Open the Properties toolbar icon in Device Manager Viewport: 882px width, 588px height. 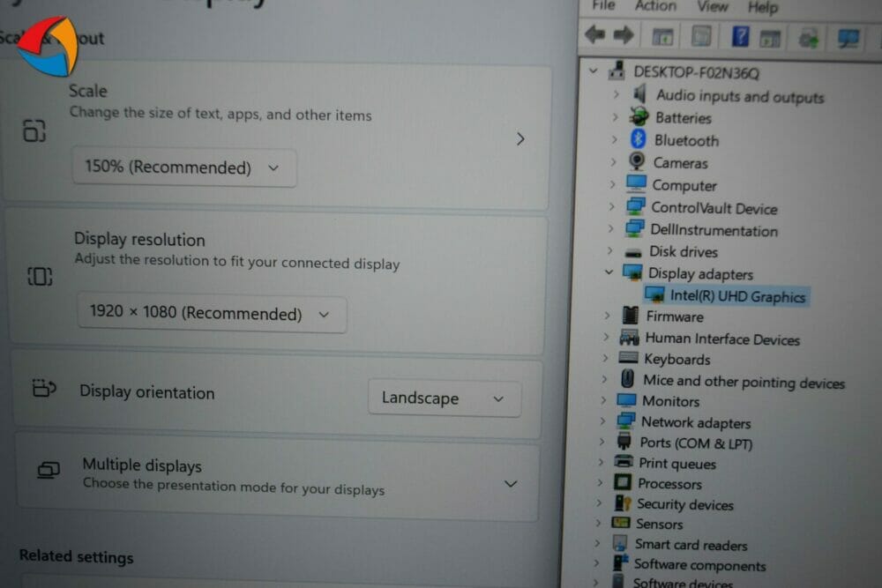coord(701,37)
